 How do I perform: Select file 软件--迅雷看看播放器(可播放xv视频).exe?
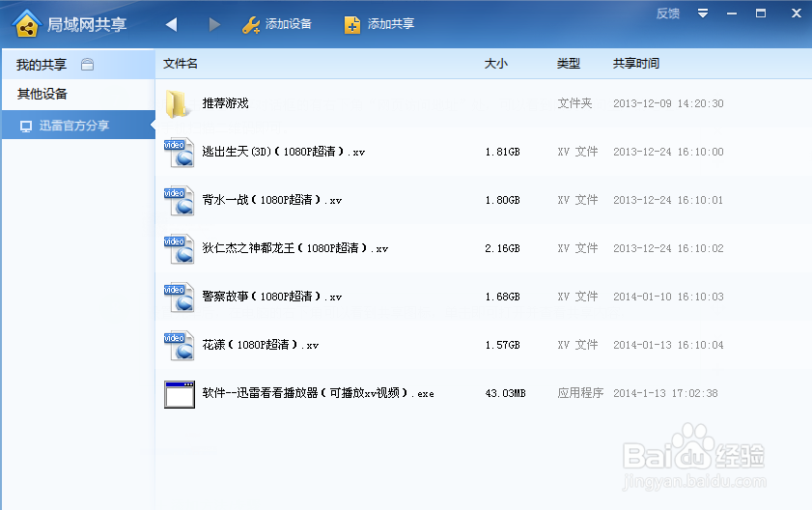coord(318,393)
